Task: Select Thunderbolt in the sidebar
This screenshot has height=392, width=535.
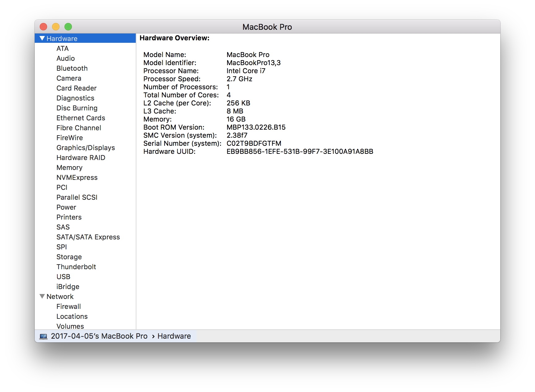Action: (x=76, y=267)
